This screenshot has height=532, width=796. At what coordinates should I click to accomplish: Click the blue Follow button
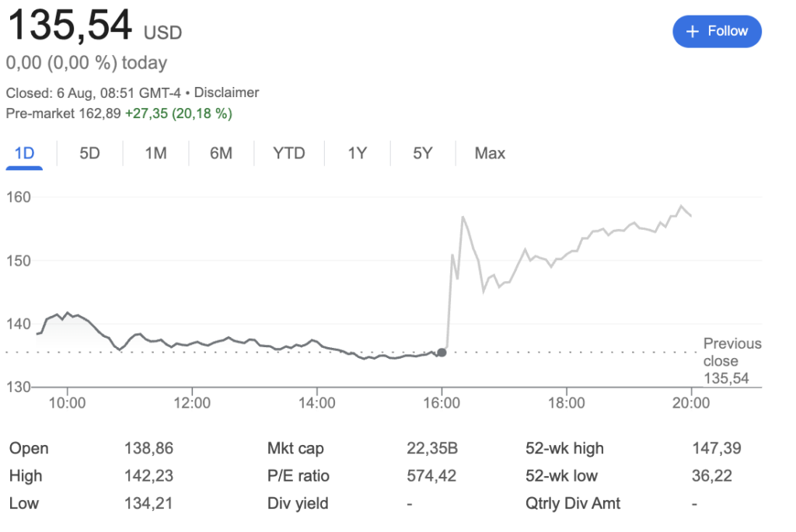coord(717,32)
